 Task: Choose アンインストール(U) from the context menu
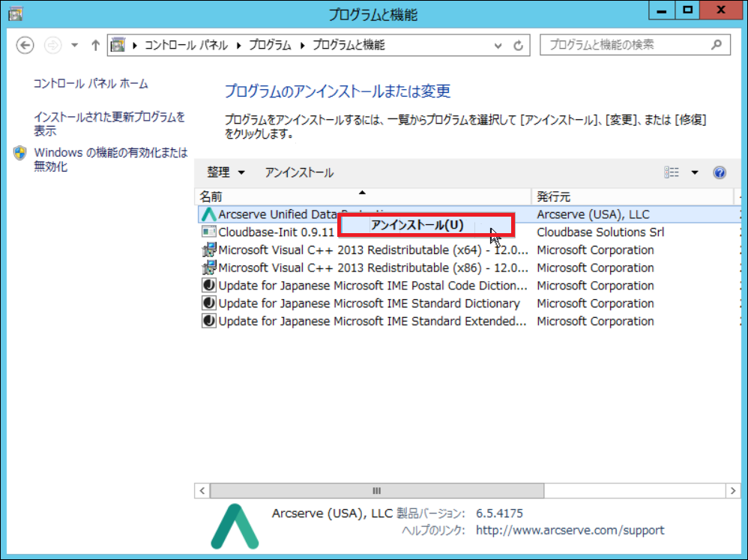(x=426, y=225)
